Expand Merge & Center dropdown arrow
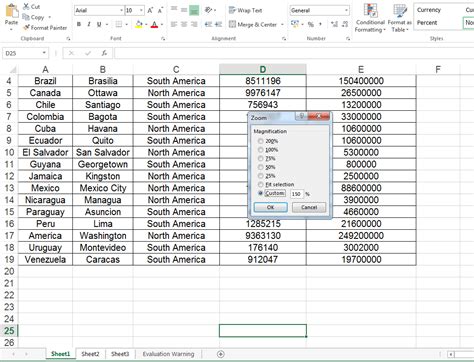474x362 pixels. pyautogui.click(x=282, y=25)
